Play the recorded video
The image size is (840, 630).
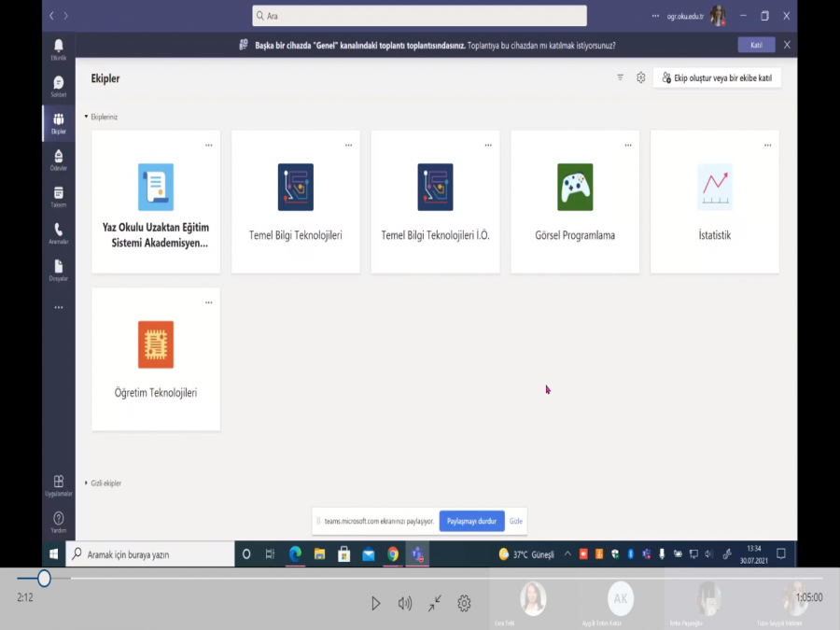click(376, 604)
